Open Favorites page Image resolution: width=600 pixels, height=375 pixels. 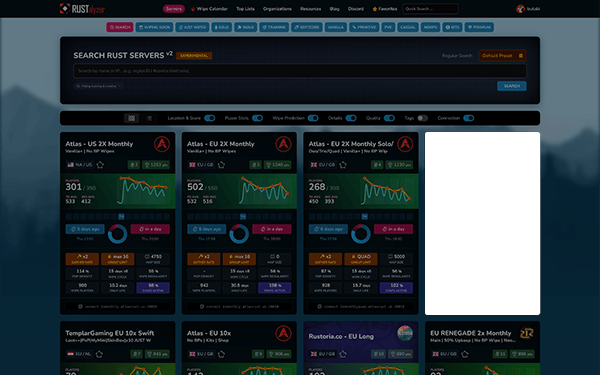pyautogui.click(x=385, y=9)
